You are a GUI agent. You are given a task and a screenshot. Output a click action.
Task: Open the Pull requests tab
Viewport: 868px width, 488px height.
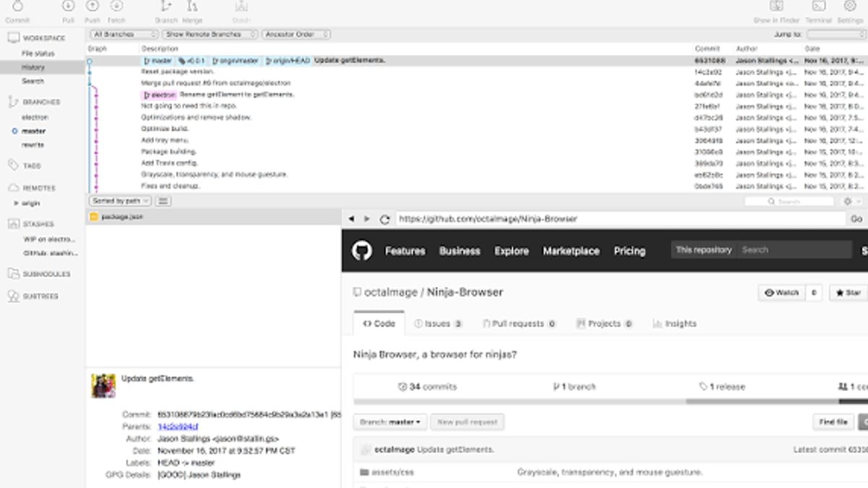coord(519,324)
